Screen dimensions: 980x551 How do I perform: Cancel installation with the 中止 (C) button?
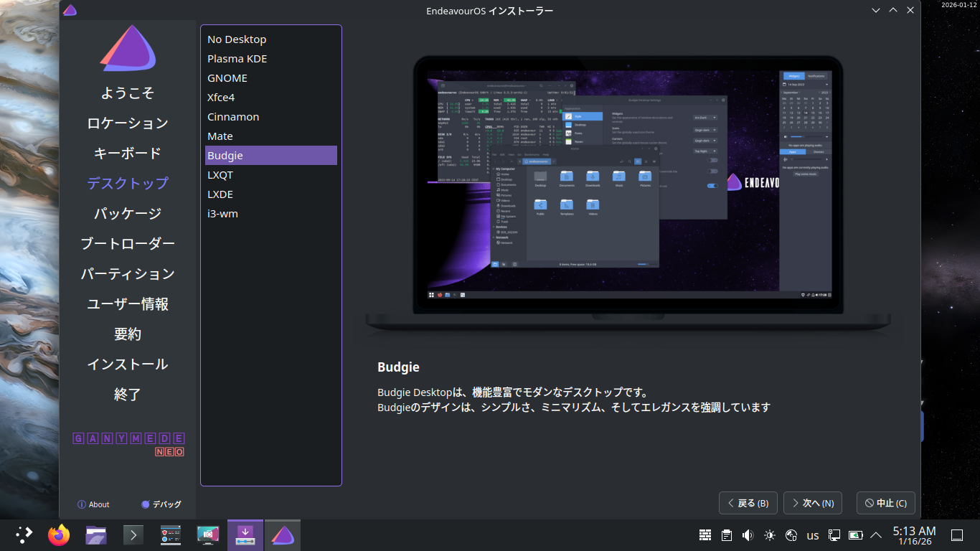point(885,503)
